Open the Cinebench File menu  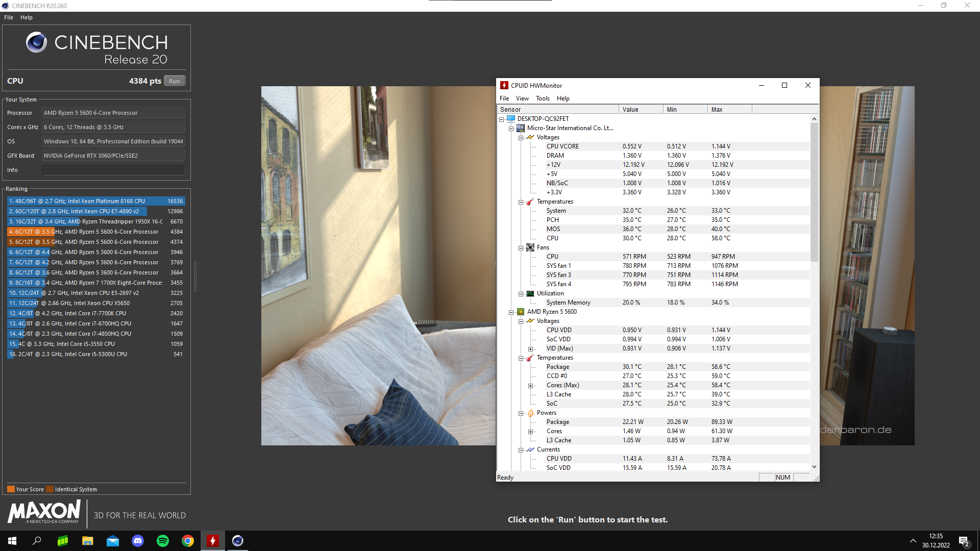(9, 17)
